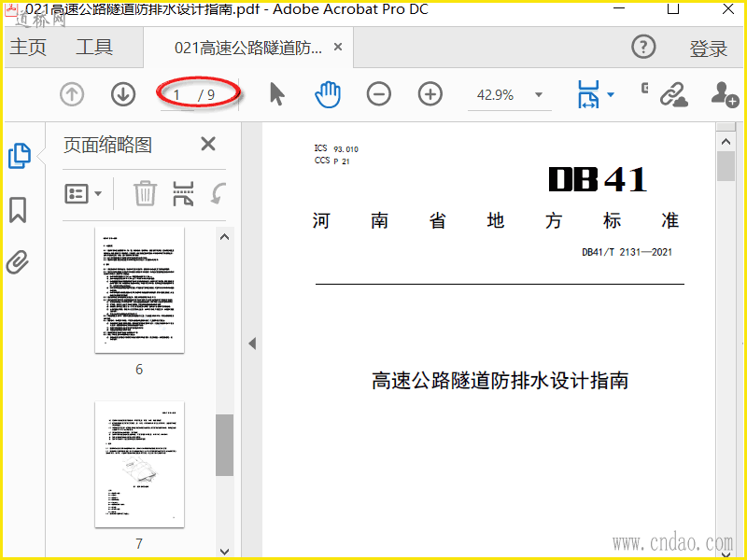This screenshot has height=560, width=747.
Task: Switch to the 工具 tab
Action: coord(94,48)
